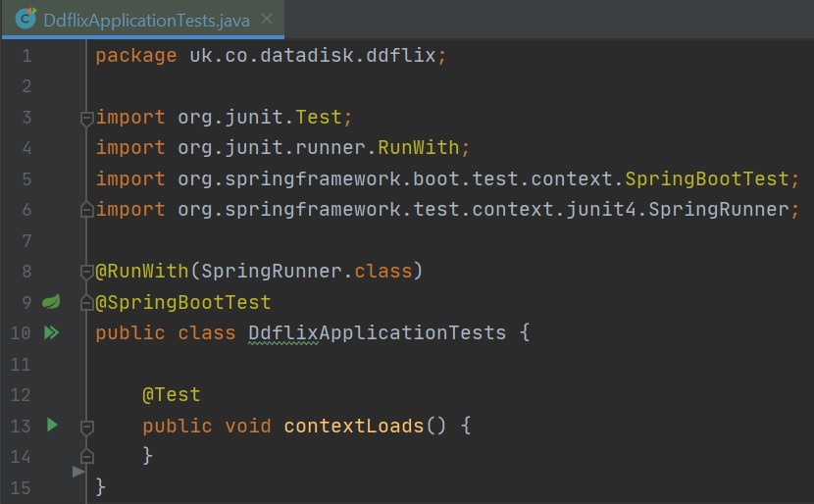Run the contextLoads test via gutter arrow
Image resolution: width=814 pixels, height=504 pixels.
tap(52, 426)
